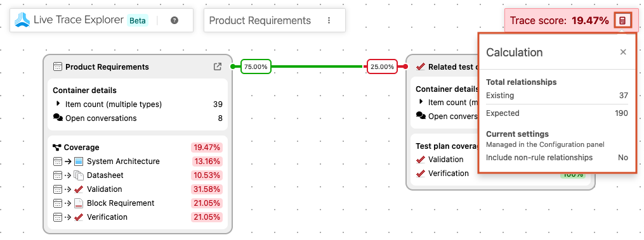Click the 25.00% relationship badge
Viewport: 644px width, 240px height.
coord(382,66)
